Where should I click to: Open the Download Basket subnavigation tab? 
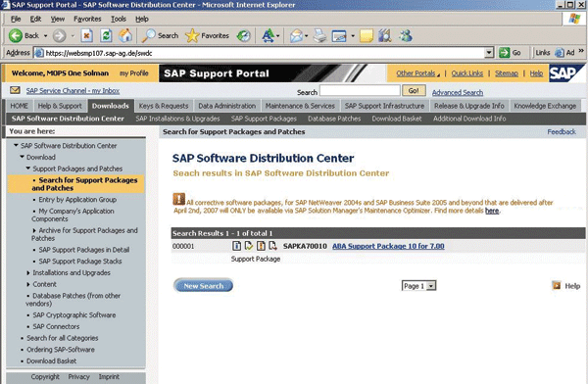click(397, 119)
